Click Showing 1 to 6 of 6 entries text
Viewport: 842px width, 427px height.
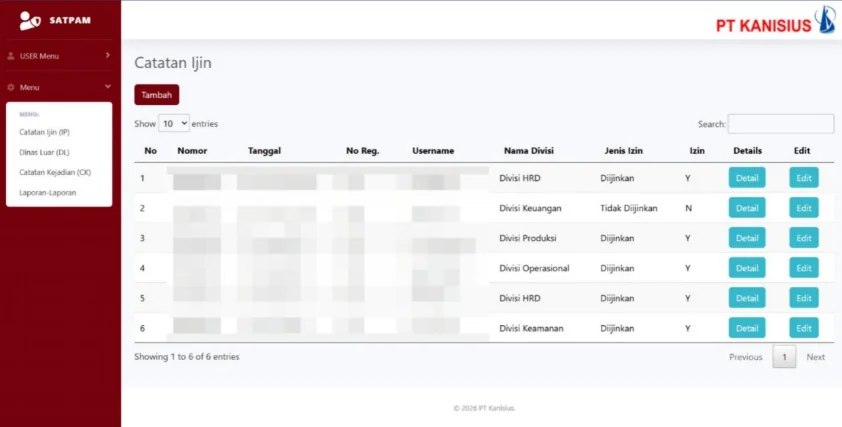coord(187,357)
